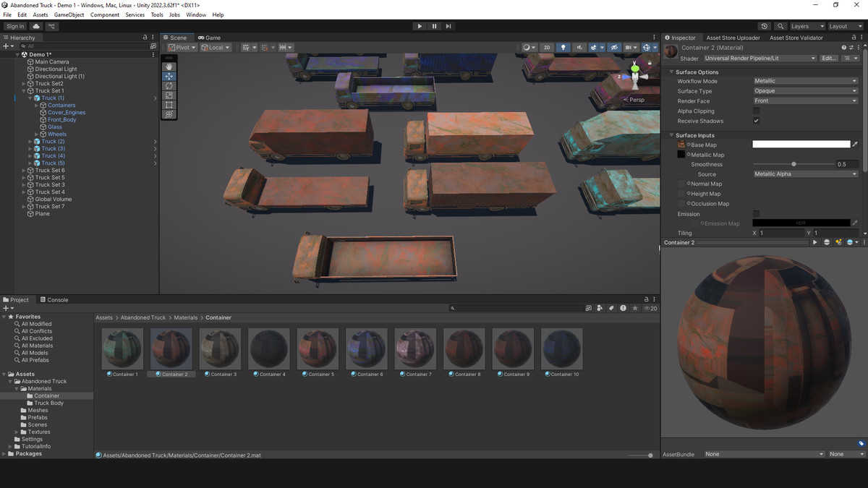
Task: Open the Layout dropdown
Action: pyautogui.click(x=846, y=26)
